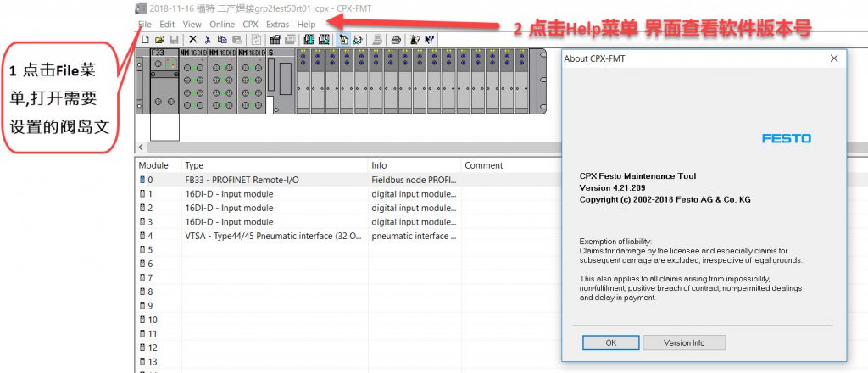Click the pneumatic interface info cell
Screen dimensions: 868x373
pyautogui.click(x=414, y=236)
